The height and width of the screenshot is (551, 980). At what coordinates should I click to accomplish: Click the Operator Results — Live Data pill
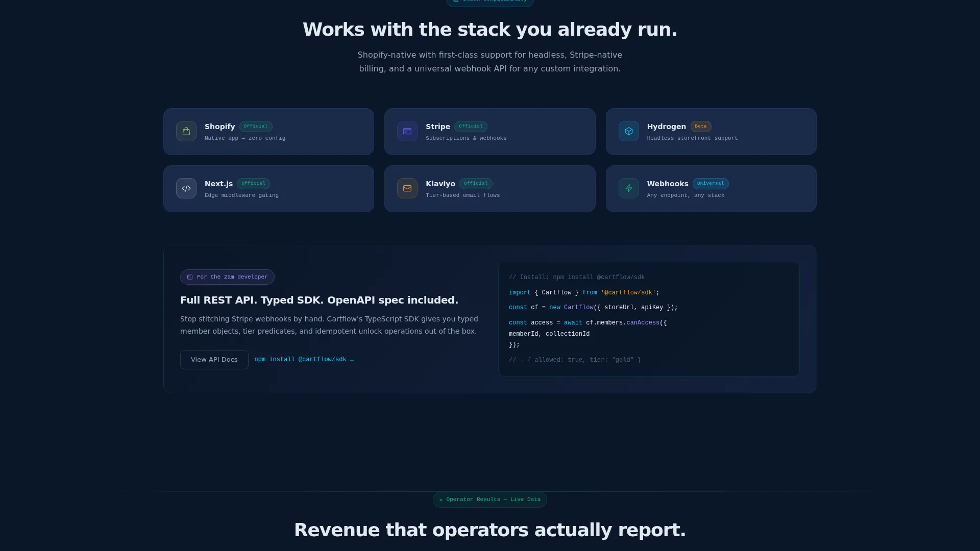(x=490, y=500)
